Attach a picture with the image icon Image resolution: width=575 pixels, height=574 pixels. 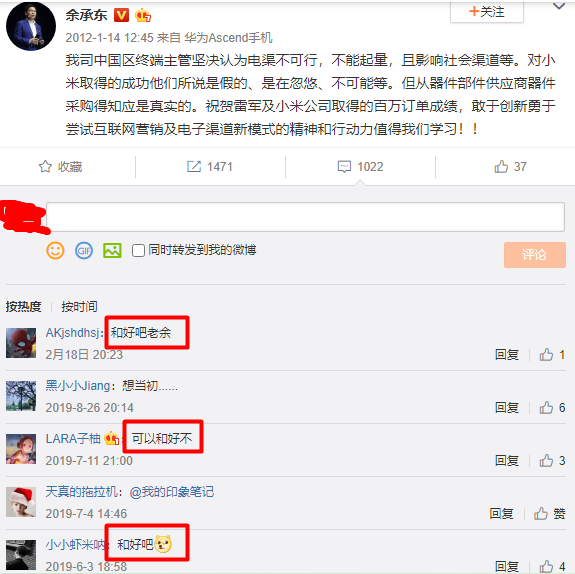pos(112,251)
